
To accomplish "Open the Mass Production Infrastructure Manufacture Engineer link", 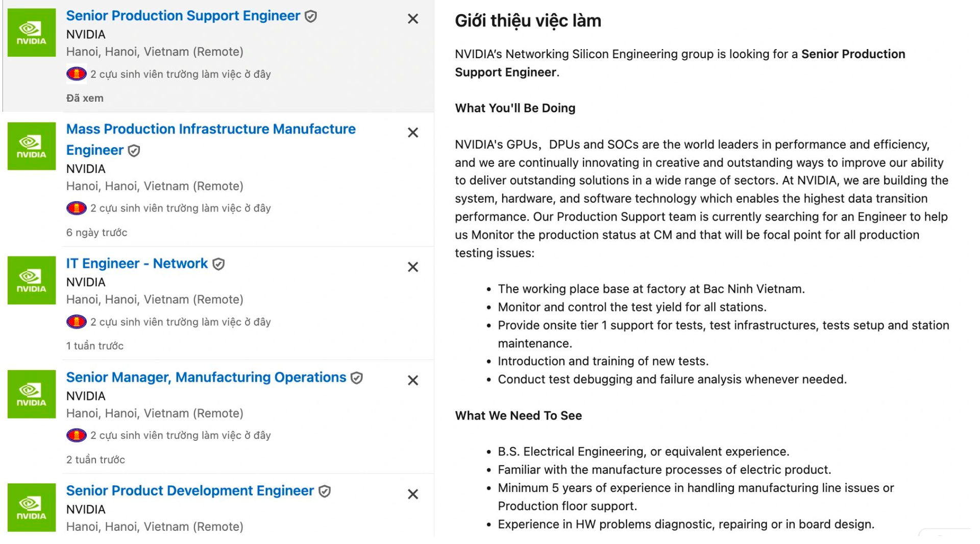I will pyautogui.click(x=210, y=129).
